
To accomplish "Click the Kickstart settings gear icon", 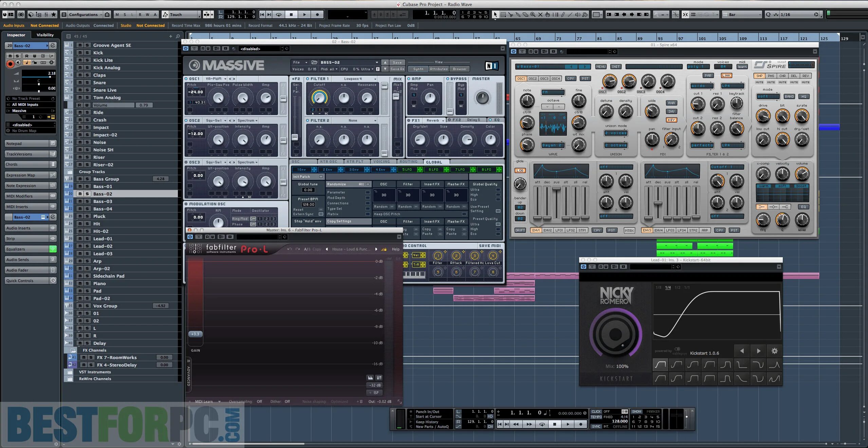I will [774, 351].
